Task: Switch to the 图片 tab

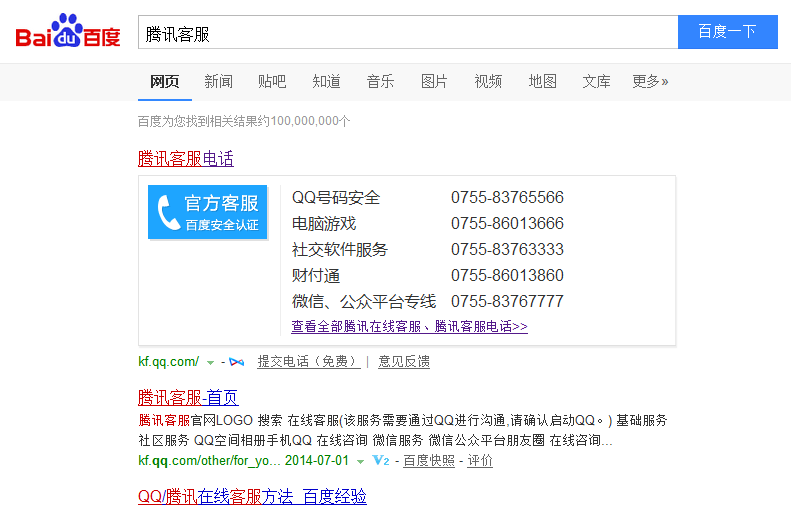Action: [x=434, y=82]
